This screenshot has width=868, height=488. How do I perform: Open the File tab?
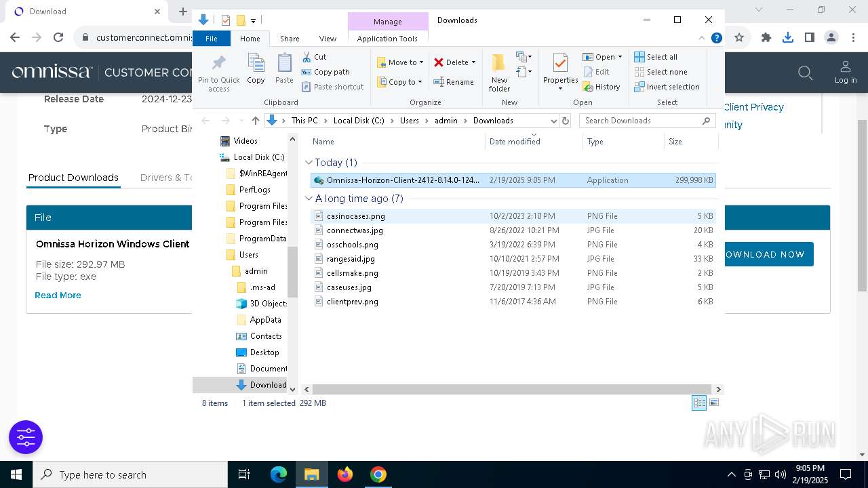[212, 39]
